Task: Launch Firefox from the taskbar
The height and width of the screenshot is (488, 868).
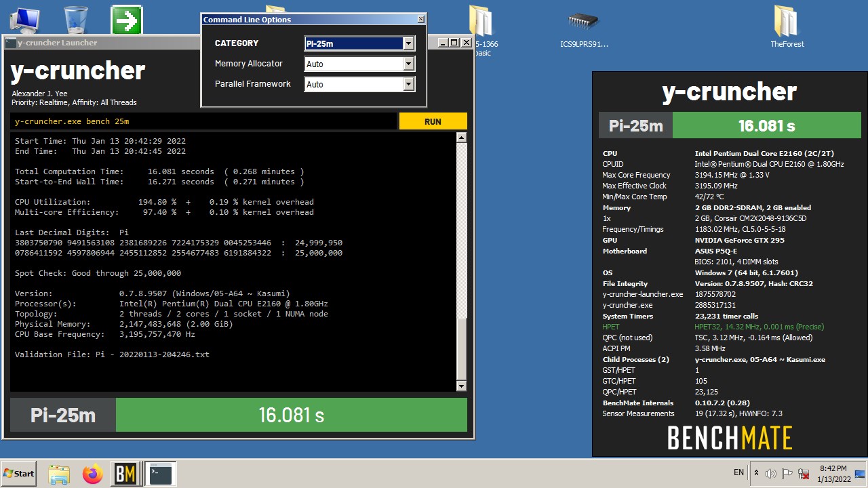Action: point(93,474)
